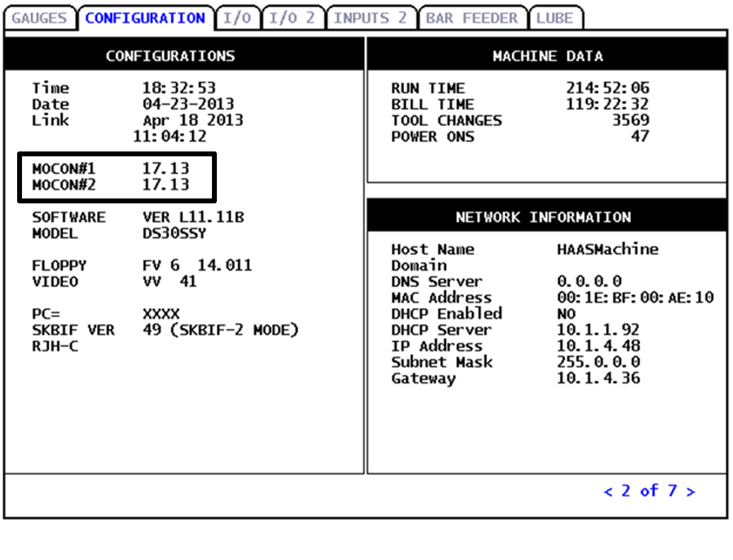This screenshot has width=733, height=560.
Task: Click the MAC Address label
Action: [442, 298]
